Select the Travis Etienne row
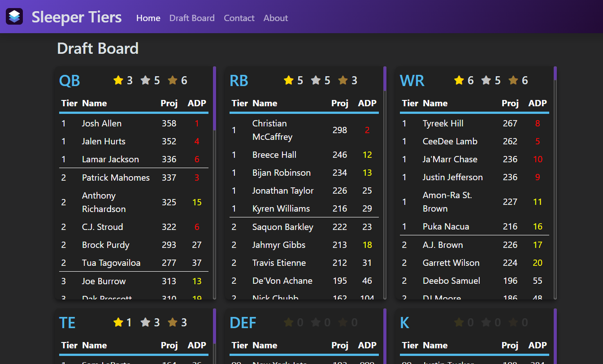 tap(304, 263)
